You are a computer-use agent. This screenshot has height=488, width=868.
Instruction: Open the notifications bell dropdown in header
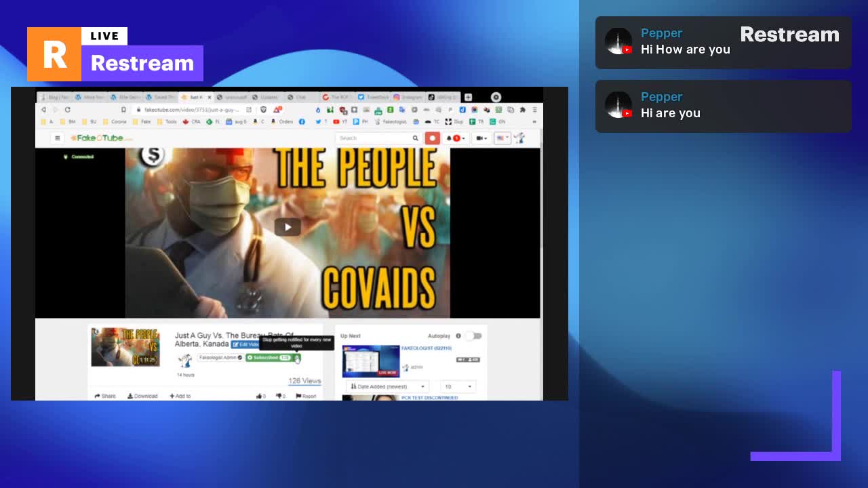click(455, 138)
